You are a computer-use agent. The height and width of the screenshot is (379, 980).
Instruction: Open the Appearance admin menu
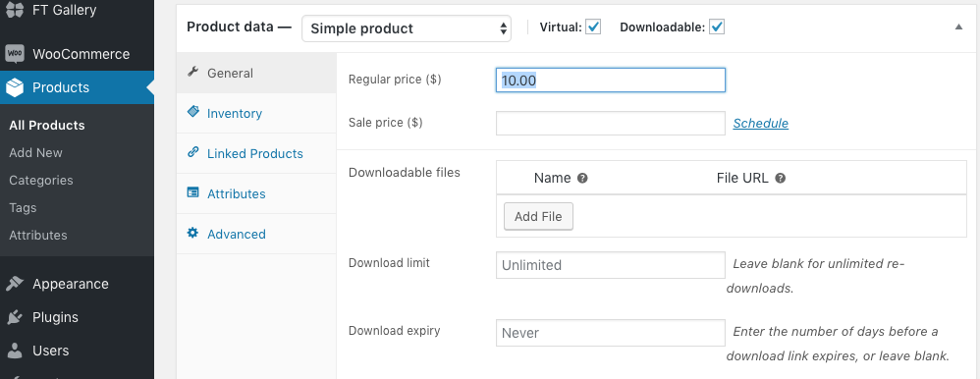[x=77, y=284]
